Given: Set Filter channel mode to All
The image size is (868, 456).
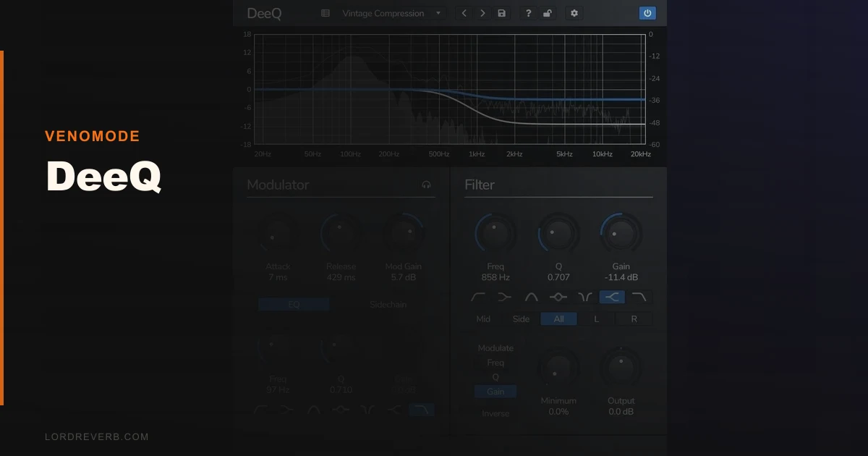Looking at the screenshot, I should pos(558,319).
